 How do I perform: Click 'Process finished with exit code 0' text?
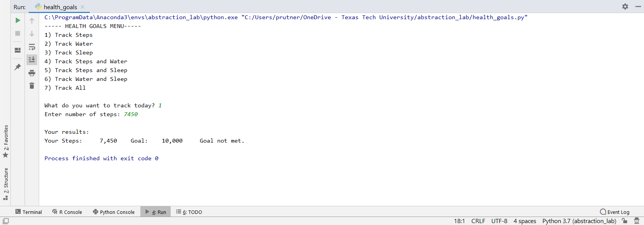pyautogui.click(x=101, y=158)
